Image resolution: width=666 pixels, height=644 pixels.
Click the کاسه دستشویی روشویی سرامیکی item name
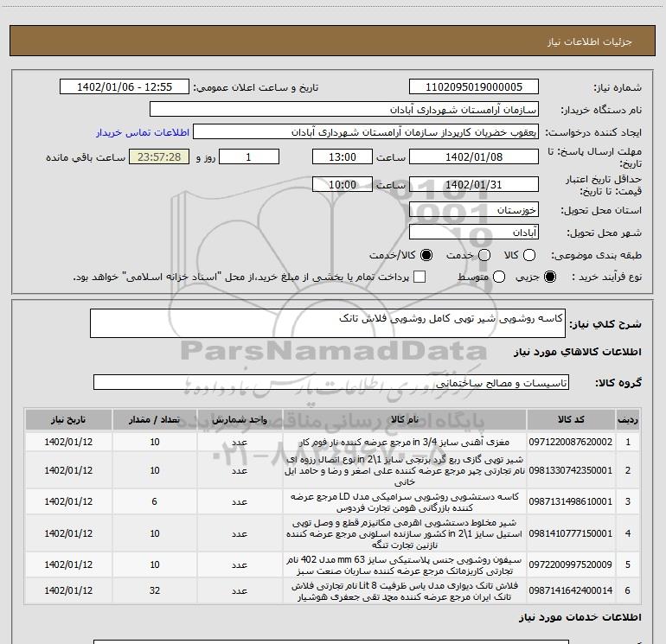(x=405, y=501)
